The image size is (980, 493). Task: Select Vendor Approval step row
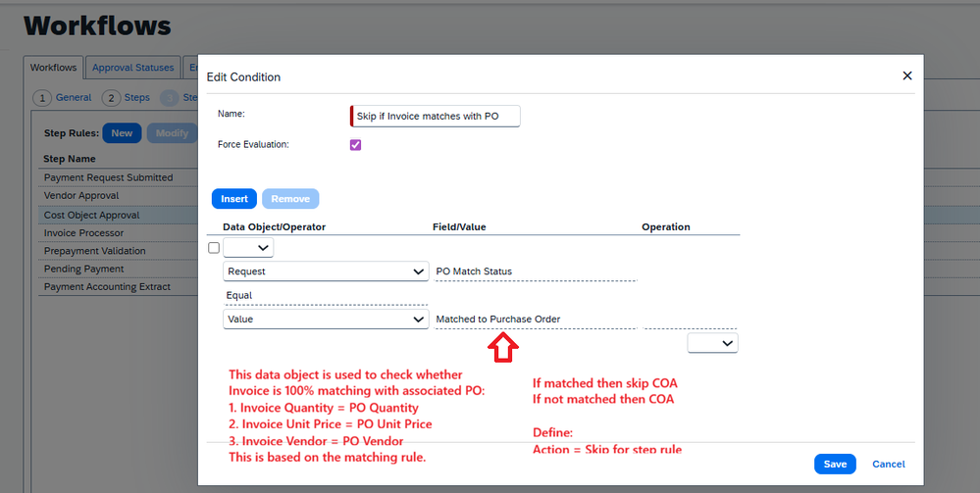point(118,196)
